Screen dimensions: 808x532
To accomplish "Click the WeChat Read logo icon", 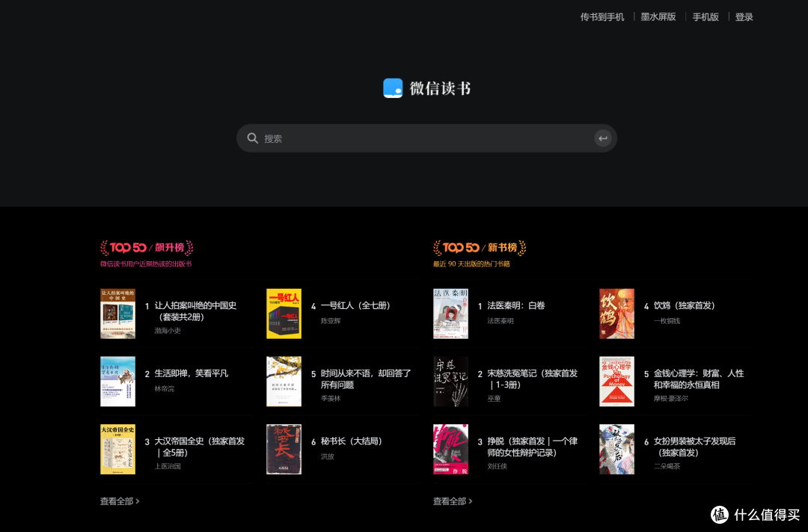I will click(x=393, y=88).
